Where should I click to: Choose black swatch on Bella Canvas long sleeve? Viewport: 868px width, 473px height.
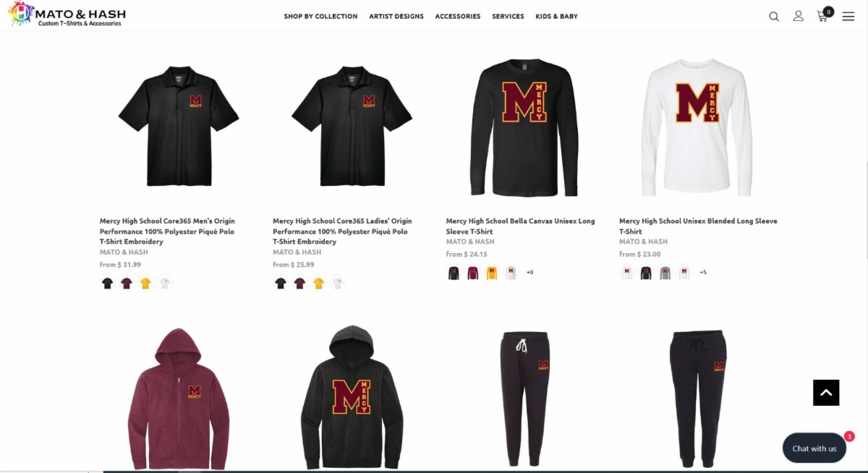[x=454, y=273]
